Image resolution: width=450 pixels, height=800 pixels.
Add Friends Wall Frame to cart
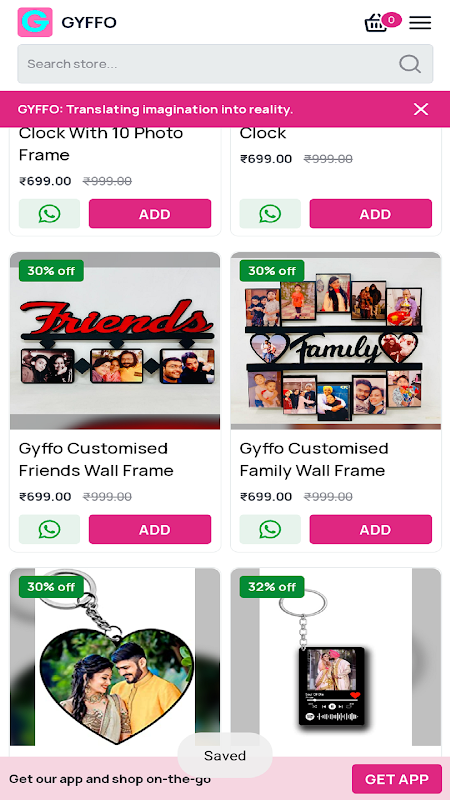(x=150, y=529)
